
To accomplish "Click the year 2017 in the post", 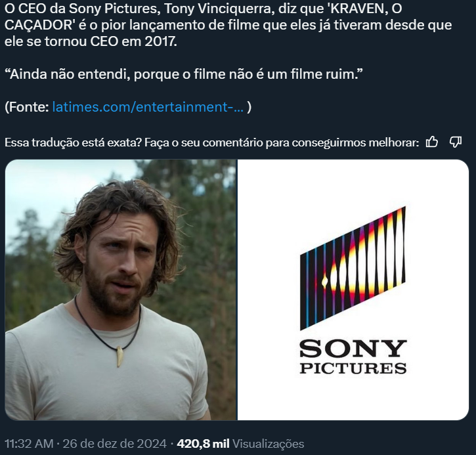I will (160, 41).
